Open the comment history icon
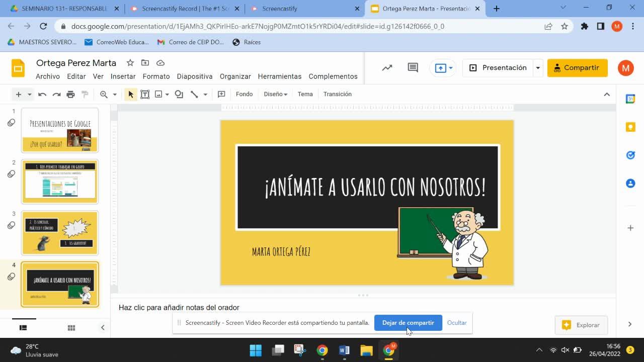This screenshot has height=362, width=644. pos(413,68)
